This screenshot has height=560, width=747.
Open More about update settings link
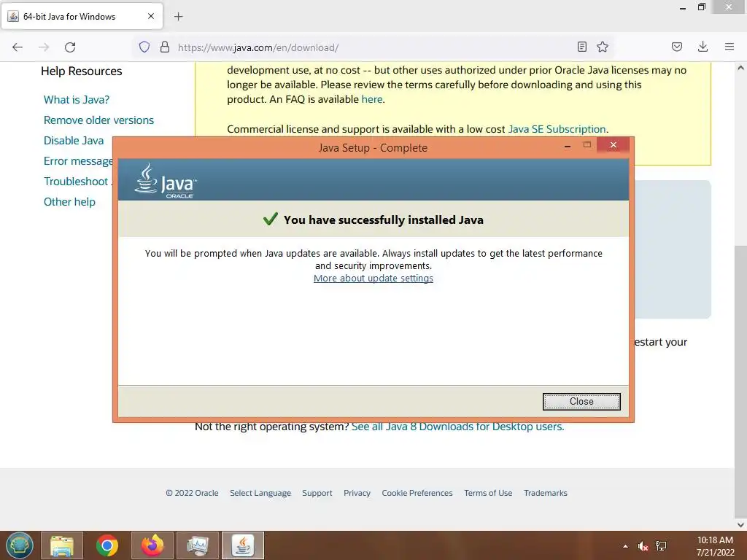[373, 278]
